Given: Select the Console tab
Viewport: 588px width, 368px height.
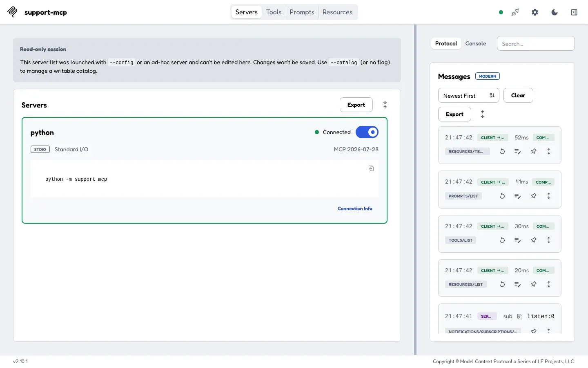Looking at the screenshot, I should (476, 43).
